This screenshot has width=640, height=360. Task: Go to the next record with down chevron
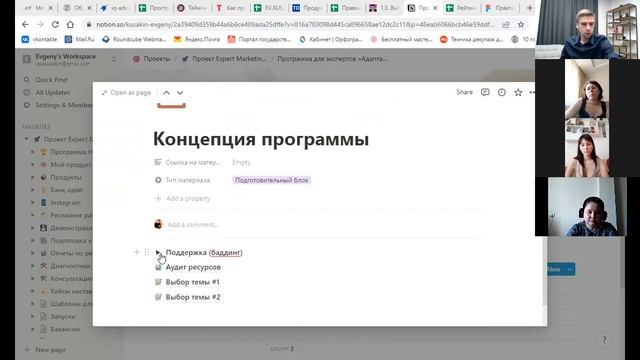pos(180,93)
